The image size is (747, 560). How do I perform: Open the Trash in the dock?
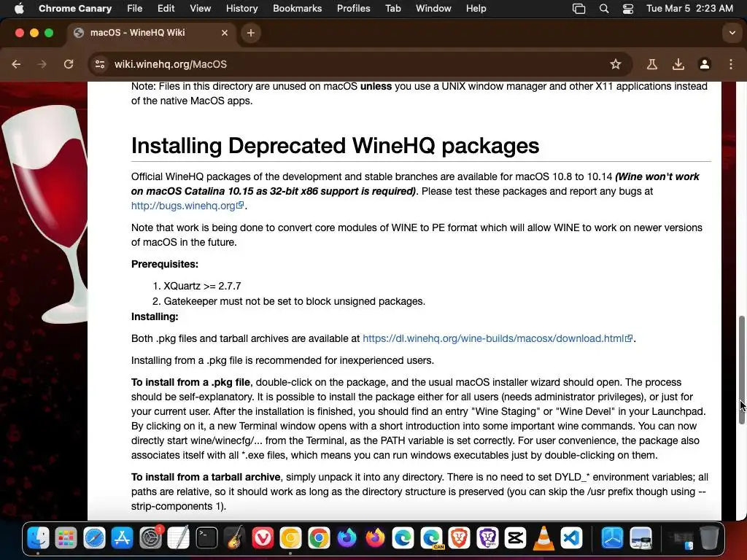pos(708,538)
